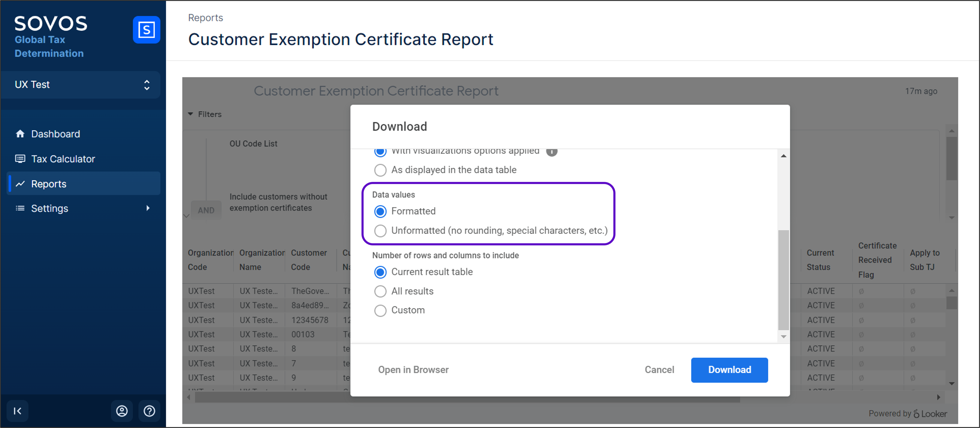Collapse sidebar with the arrow icon

click(18, 411)
